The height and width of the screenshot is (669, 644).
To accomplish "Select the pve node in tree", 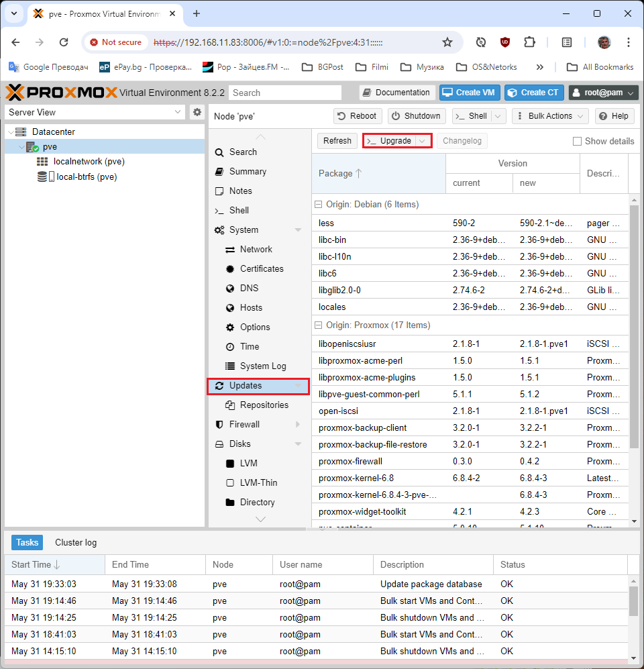I will coord(105,147).
